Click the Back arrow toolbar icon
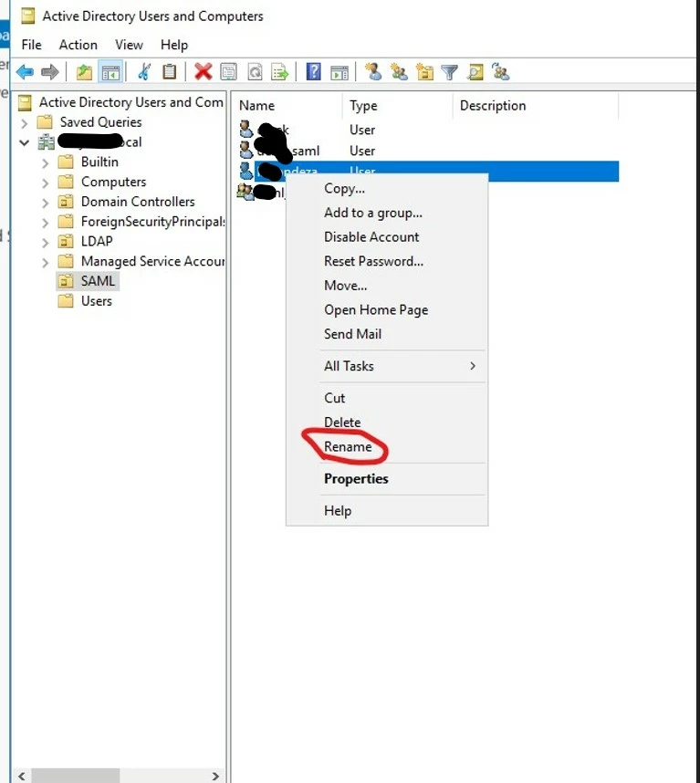Screen dimensions: 700x783 pos(25,72)
